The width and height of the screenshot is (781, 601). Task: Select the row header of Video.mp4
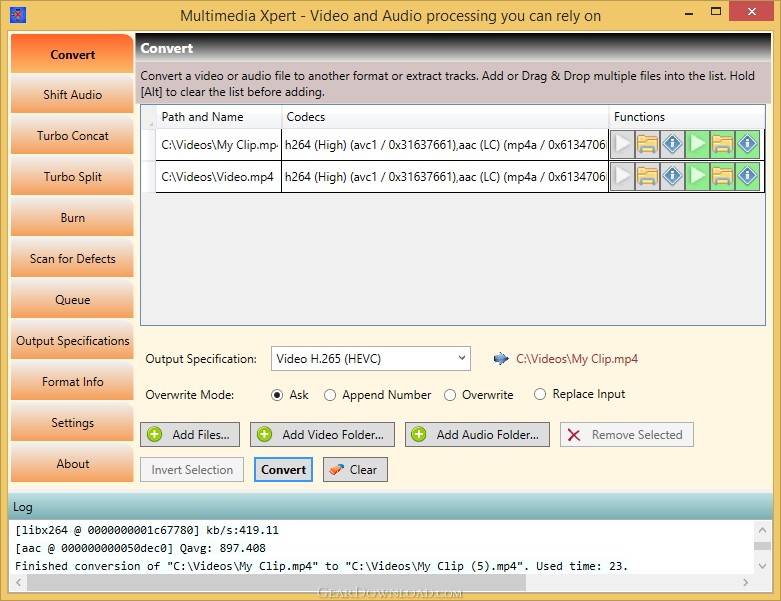tap(148, 176)
